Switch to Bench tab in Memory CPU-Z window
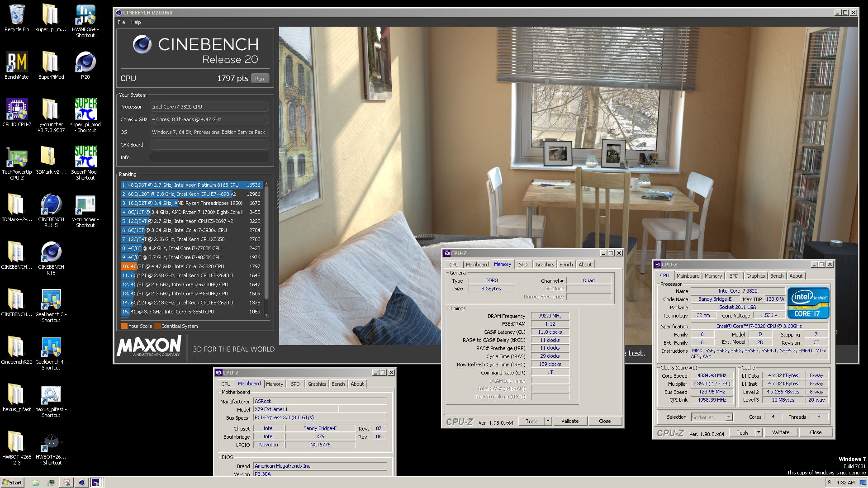Image resolution: width=868 pixels, height=488 pixels. pos(566,265)
